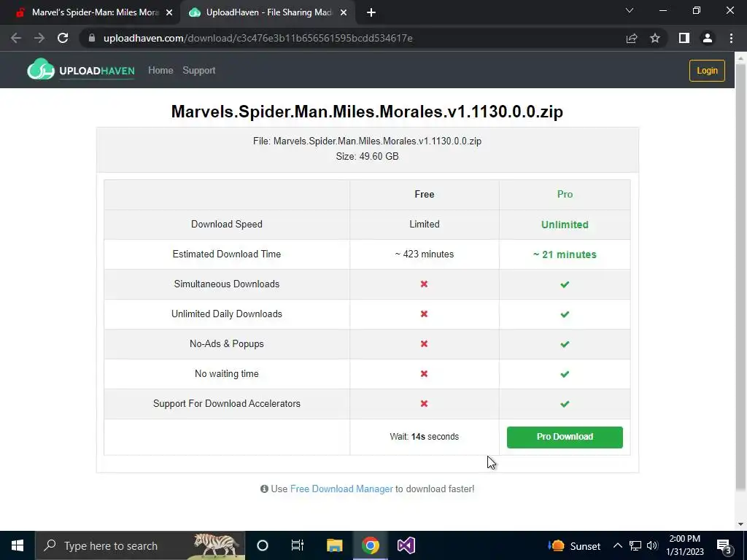The width and height of the screenshot is (747, 560).
Task: Click the info icon beside Free Download Manager
Action: click(264, 489)
